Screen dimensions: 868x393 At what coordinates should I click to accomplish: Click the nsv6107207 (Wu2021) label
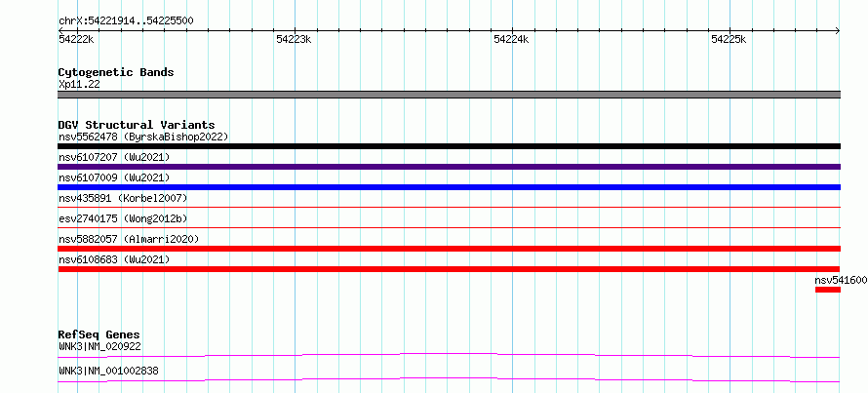click(114, 157)
